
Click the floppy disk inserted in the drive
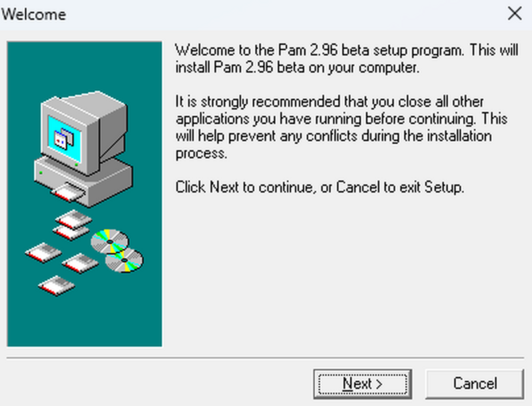(68, 192)
